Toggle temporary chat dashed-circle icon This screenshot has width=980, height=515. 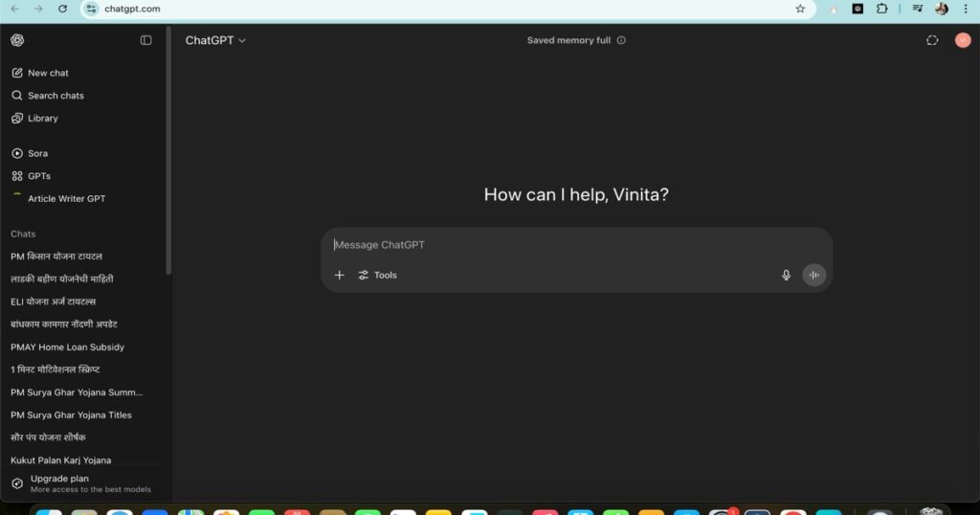[x=932, y=40]
